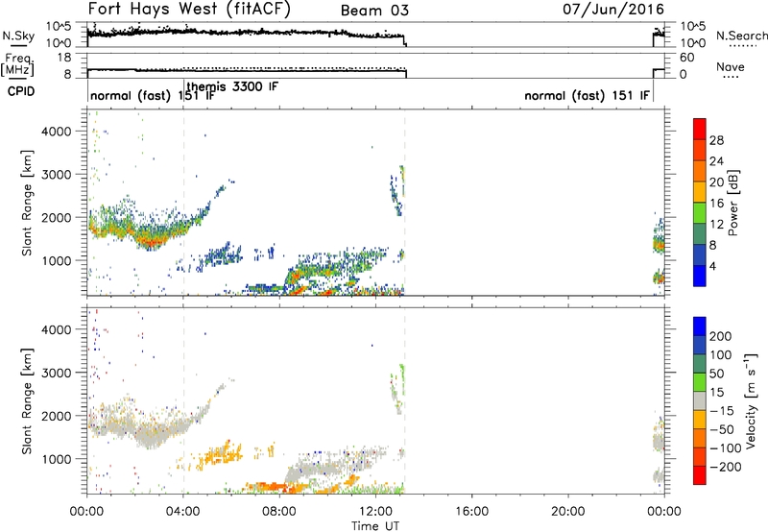Click the gray segment of velocity colorbar
The height and width of the screenshot is (532, 768).
tap(700, 401)
